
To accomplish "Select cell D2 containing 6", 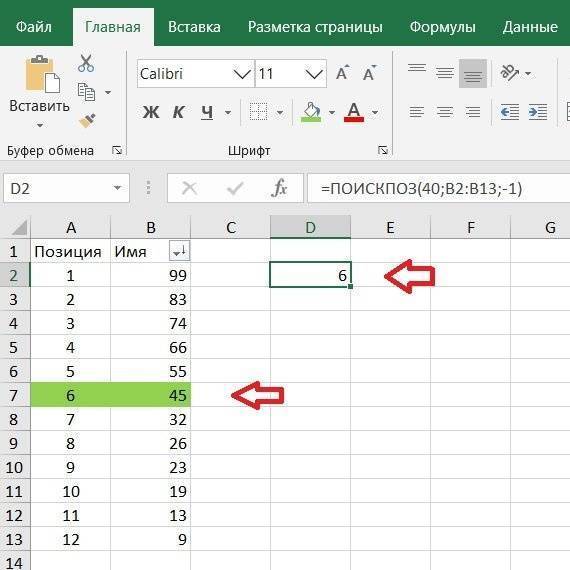I will [x=310, y=275].
